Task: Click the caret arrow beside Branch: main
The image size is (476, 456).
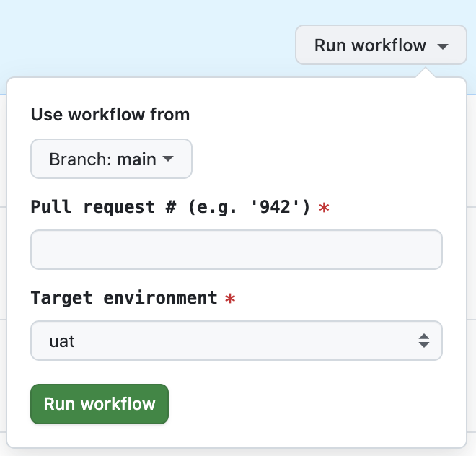Action: [x=168, y=159]
